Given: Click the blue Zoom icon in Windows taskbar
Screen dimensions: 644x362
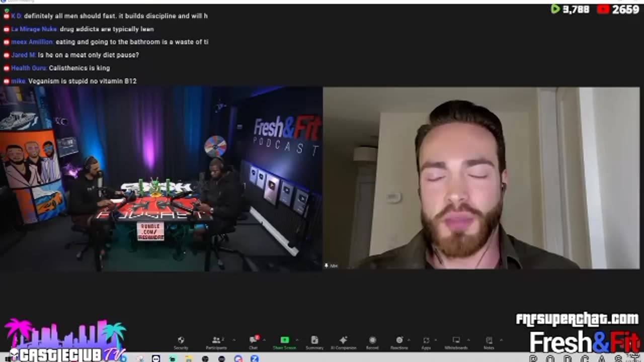Looking at the screenshot, I should [x=255, y=358].
